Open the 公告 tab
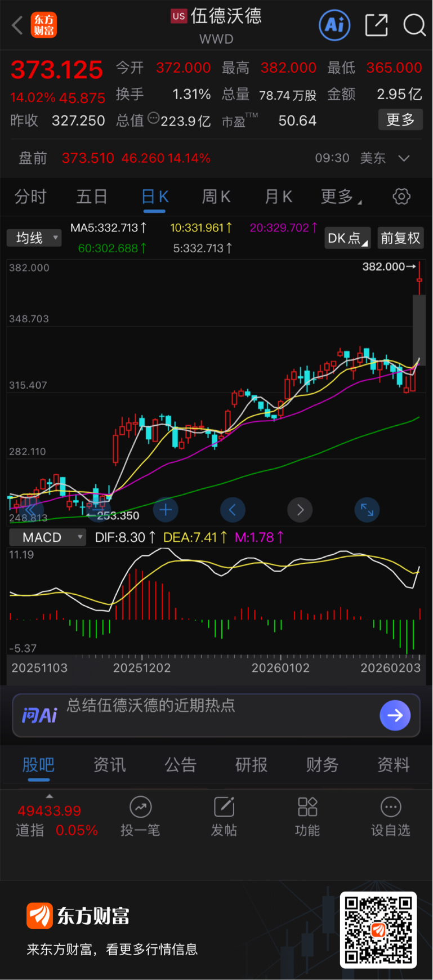The width and height of the screenshot is (433, 980). coord(180,765)
